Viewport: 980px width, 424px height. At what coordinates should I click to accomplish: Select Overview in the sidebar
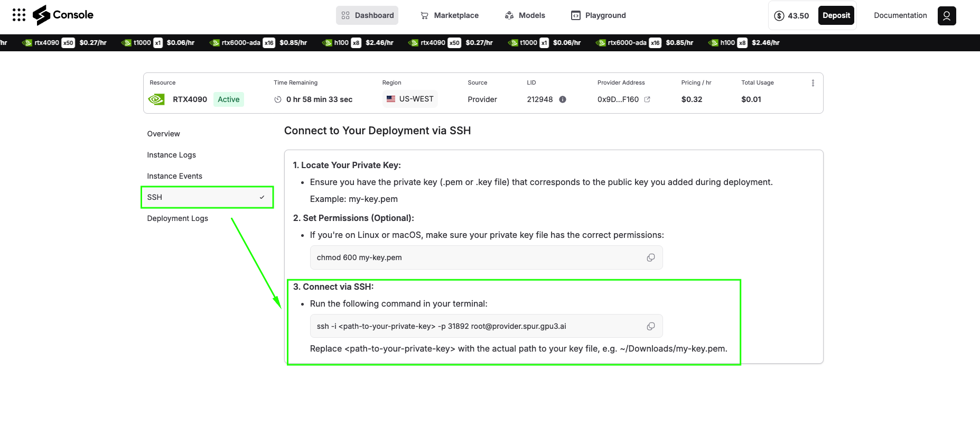[x=163, y=134]
